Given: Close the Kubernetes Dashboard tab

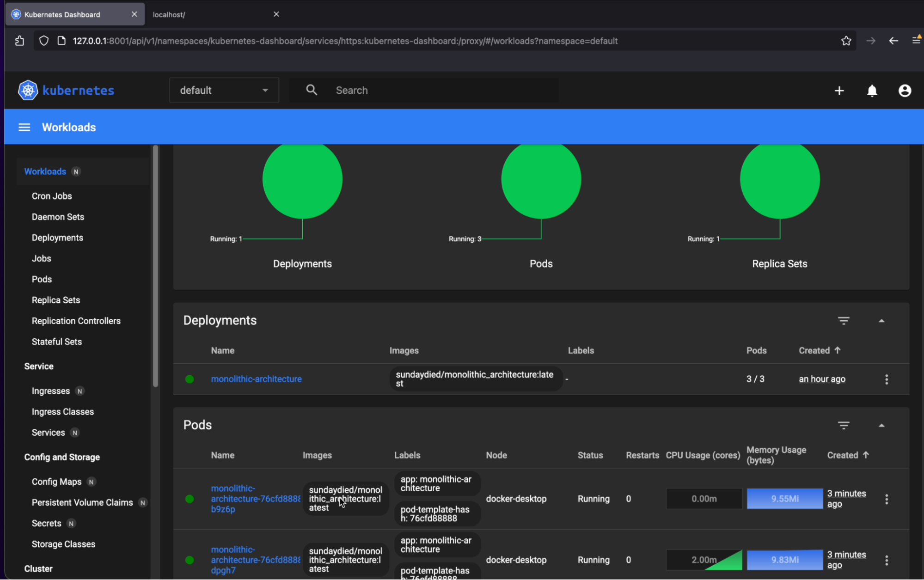Looking at the screenshot, I should pyautogui.click(x=134, y=14).
